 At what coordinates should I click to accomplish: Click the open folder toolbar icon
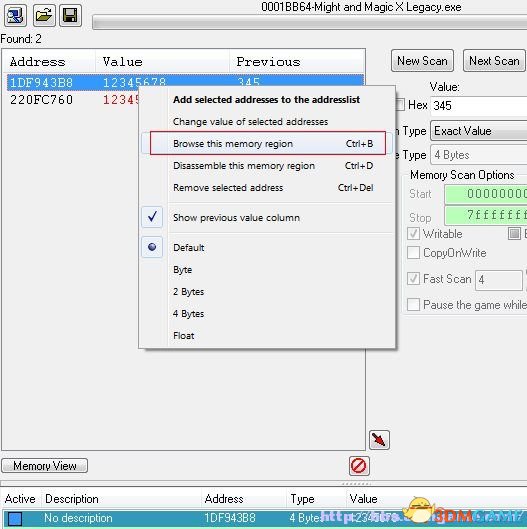point(44,16)
